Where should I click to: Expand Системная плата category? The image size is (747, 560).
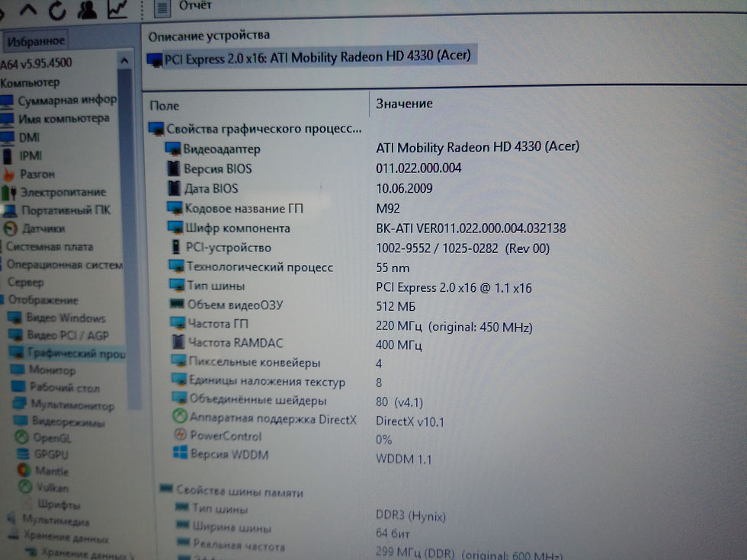[50, 247]
